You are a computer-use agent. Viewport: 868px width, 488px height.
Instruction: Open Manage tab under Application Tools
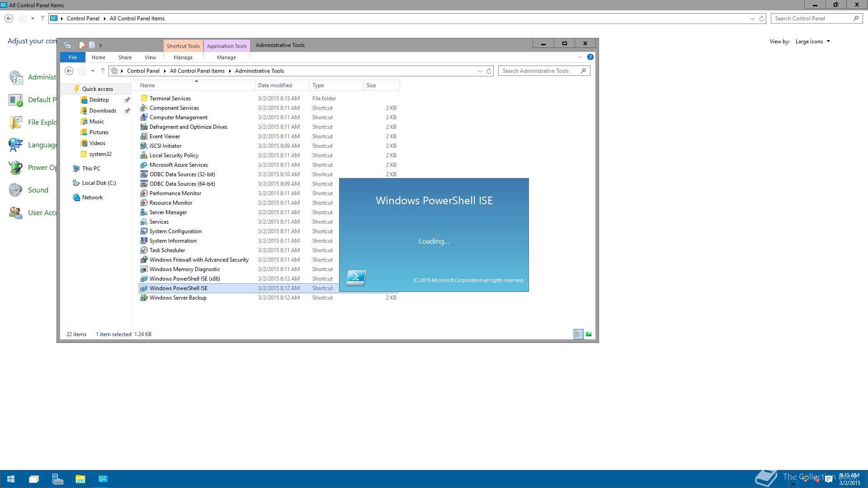coord(226,57)
